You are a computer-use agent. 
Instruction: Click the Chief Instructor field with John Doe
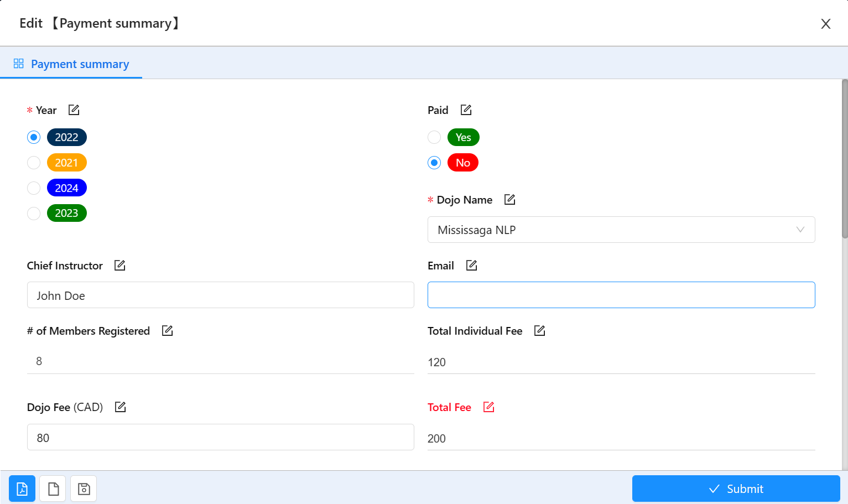tap(221, 295)
